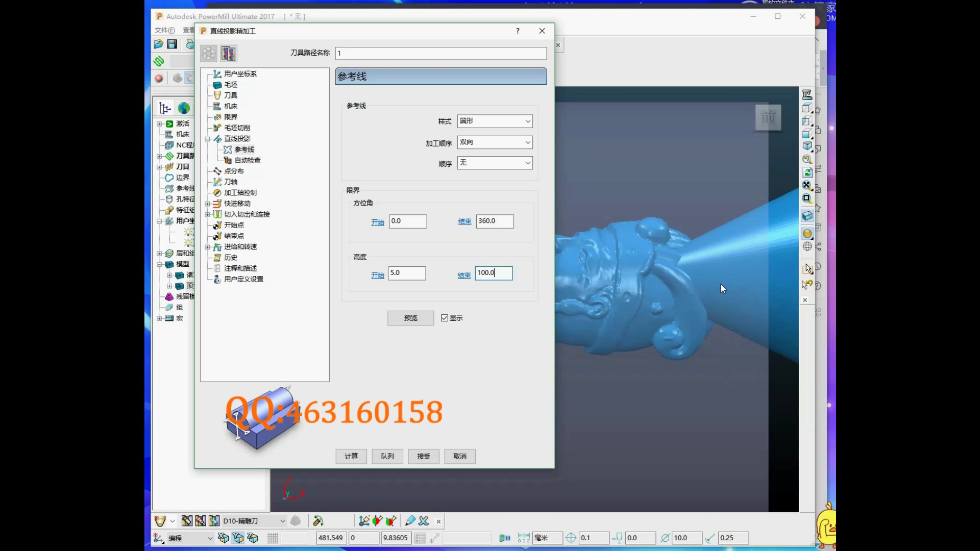Toggle the 显示 checkbox

445,318
